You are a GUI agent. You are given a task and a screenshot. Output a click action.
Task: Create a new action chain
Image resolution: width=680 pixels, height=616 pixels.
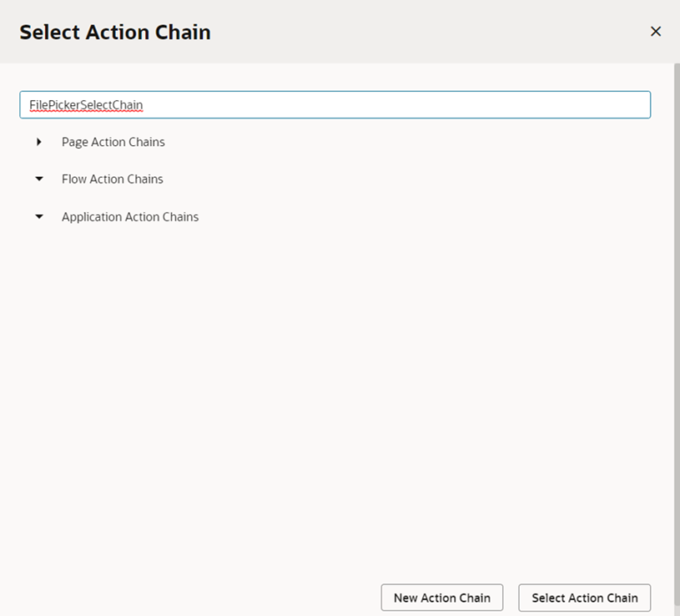tap(442, 597)
